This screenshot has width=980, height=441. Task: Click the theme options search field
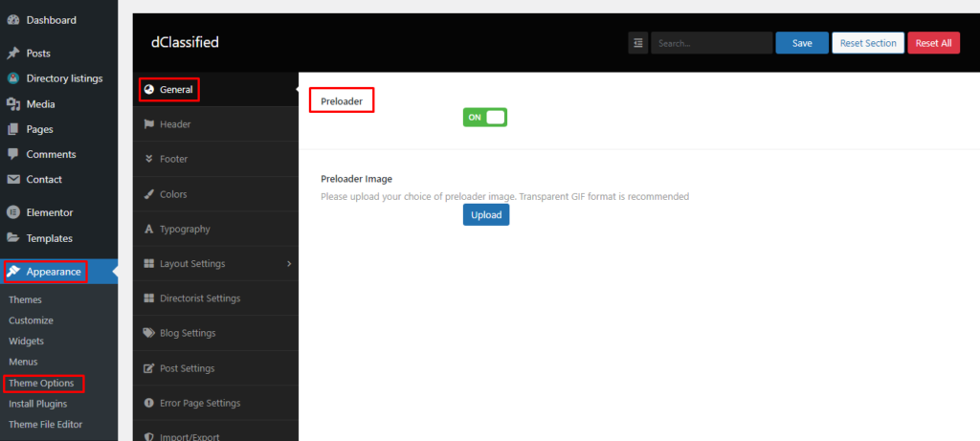coord(710,43)
